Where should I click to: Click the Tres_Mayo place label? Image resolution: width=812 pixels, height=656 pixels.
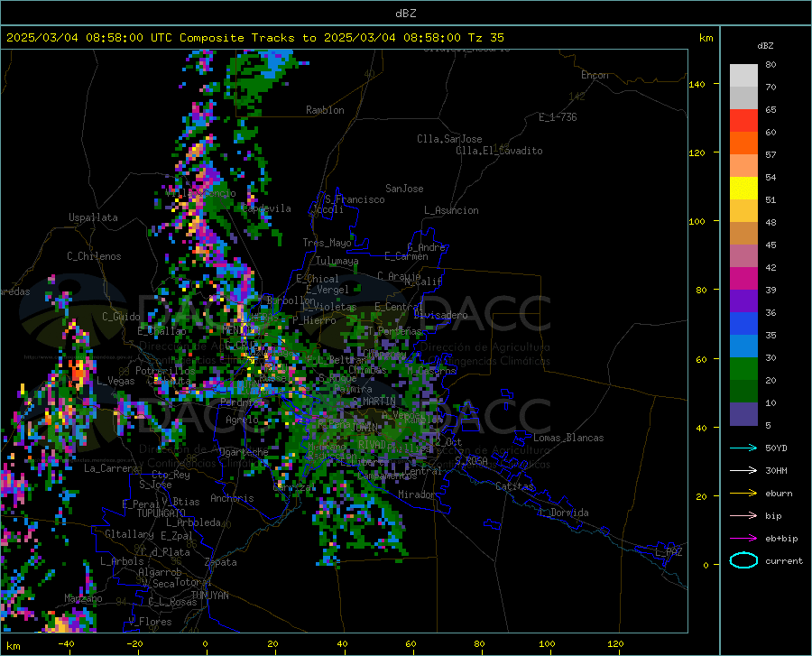point(328,243)
